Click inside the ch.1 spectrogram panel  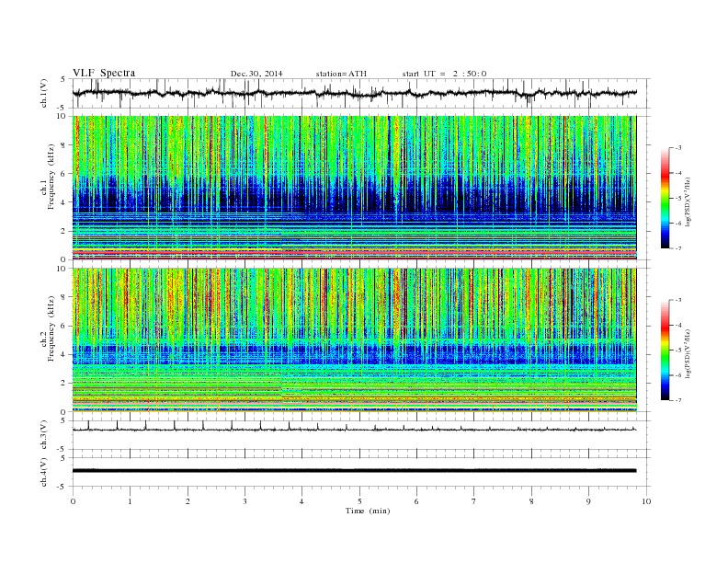[x=355, y=188]
